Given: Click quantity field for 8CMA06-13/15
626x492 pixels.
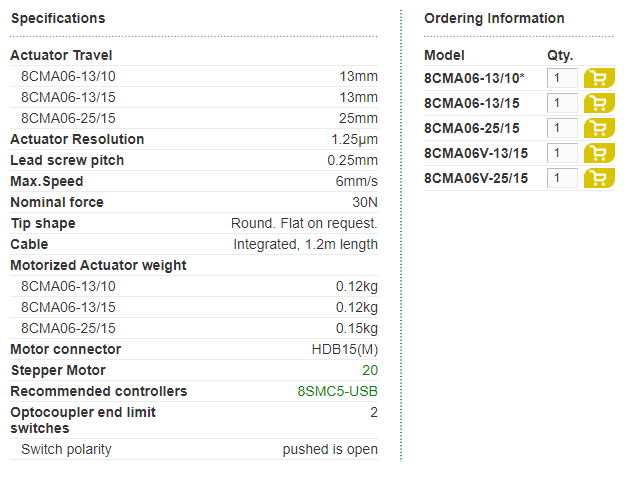Looking at the screenshot, I should pyautogui.click(x=562, y=103).
